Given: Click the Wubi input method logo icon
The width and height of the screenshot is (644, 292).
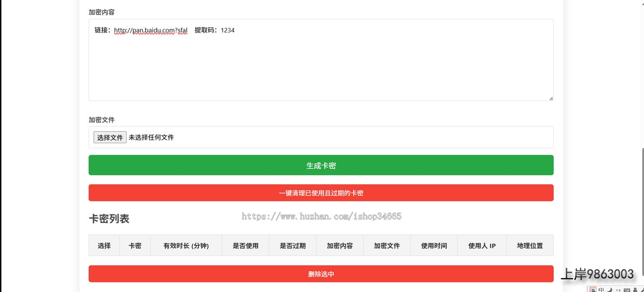Looking at the screenshot, I should tap(593, 290).
